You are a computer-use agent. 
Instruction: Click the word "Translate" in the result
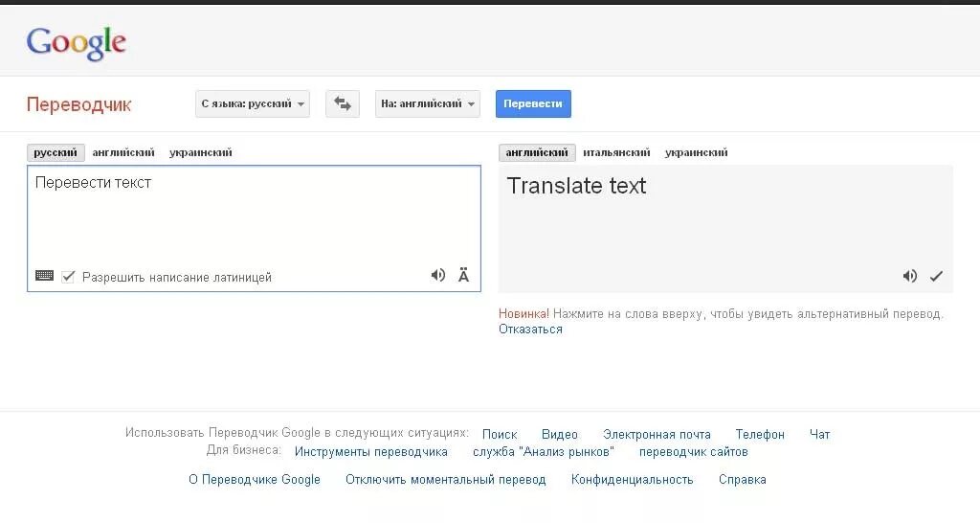[x=554, y=186]
